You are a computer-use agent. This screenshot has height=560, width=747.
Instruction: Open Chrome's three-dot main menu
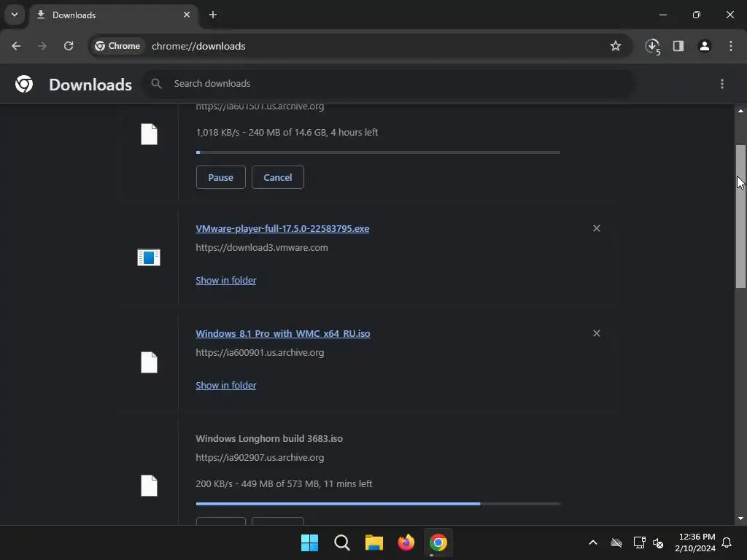pyautogui.click(x=731, y=46)
